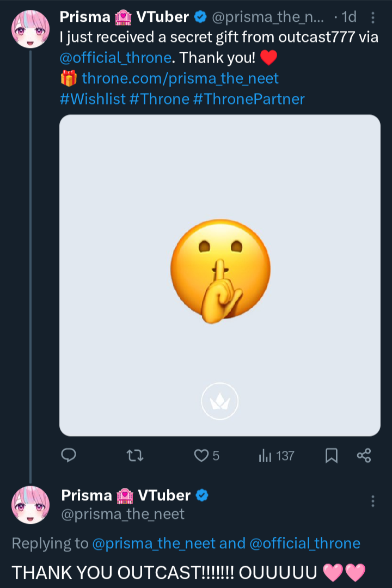The image size is (392, 588).
Task: Open the #ThronePartner hashtag
Action: point(249,99)
